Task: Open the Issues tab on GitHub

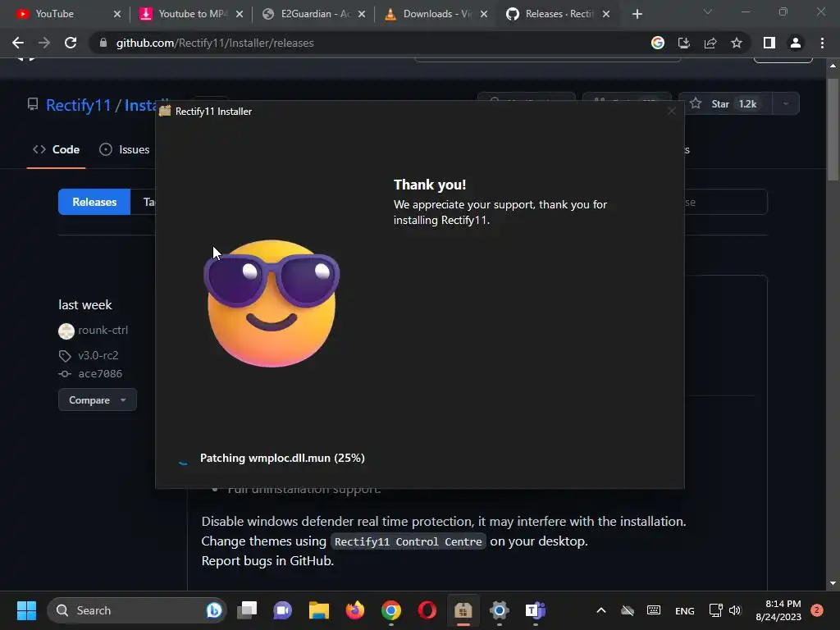Action: tap(125, 149)
